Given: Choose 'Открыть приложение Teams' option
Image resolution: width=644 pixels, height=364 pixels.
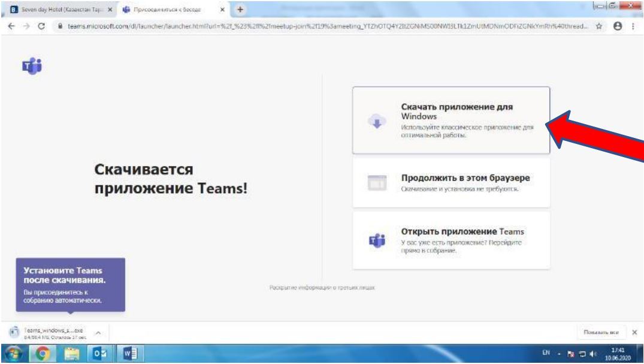Looking at the screenshot, I should point(451,240).
